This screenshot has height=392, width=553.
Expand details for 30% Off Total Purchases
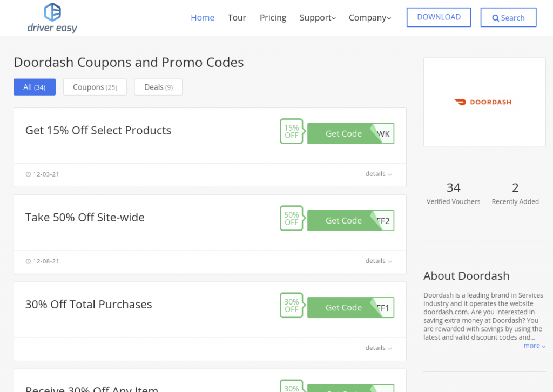point(379,348)
